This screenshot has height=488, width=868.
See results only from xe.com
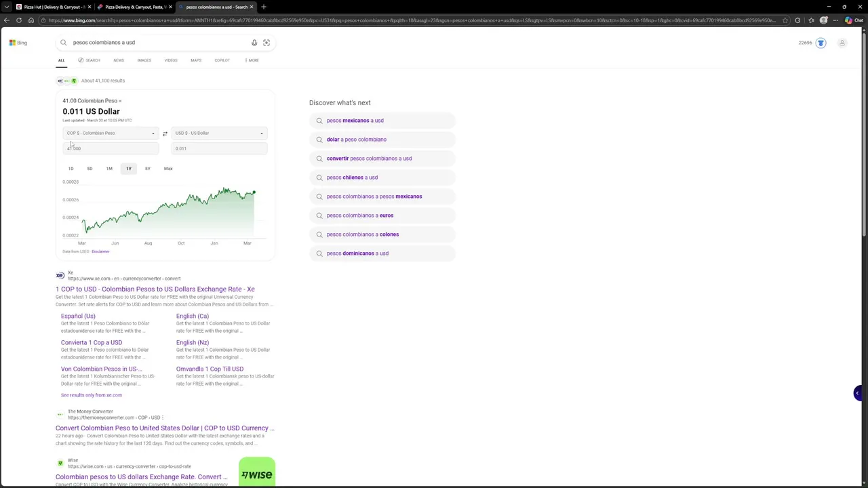click(92, 395)
